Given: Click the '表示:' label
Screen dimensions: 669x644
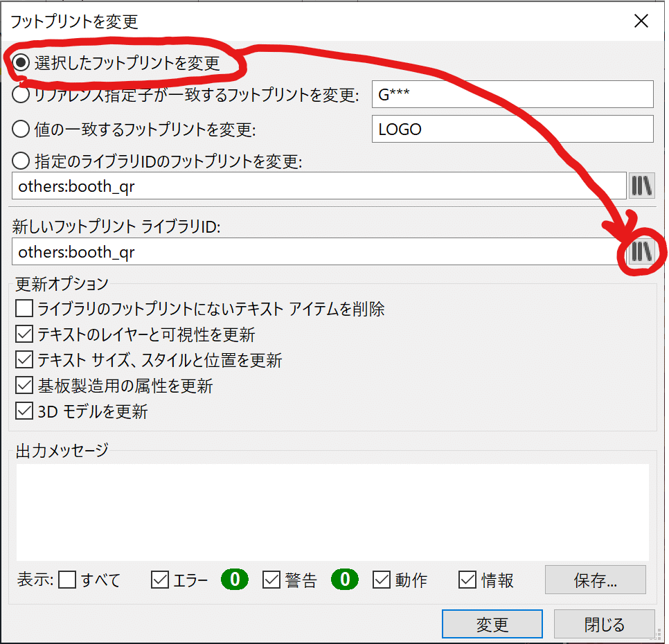Looking at the screenshot, I should click(35, 580).
